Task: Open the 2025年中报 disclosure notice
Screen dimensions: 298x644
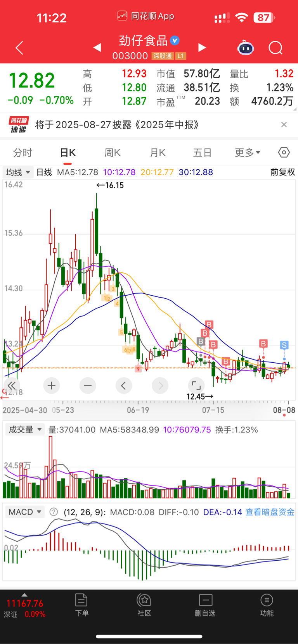Action: 117,125
